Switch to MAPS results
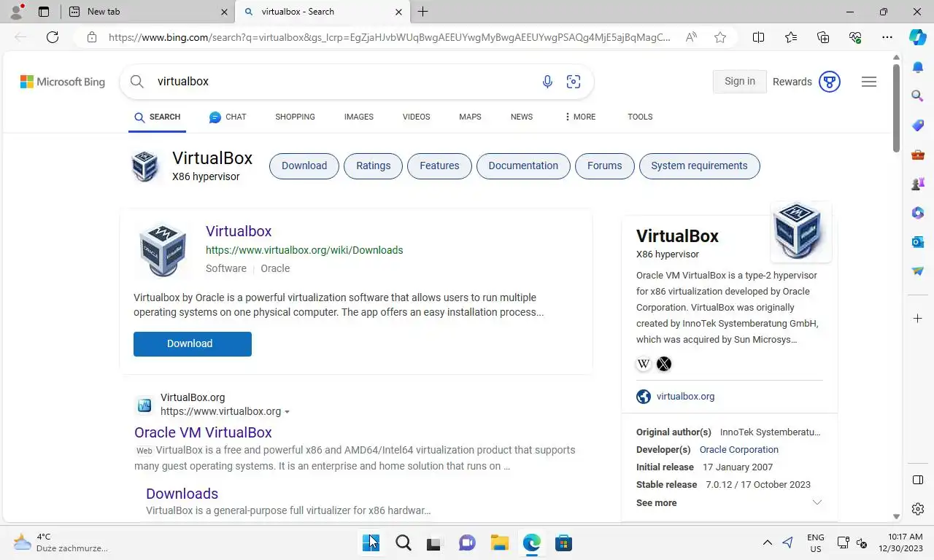The height and width of the screenshot is (560, 934). [470, 117]
